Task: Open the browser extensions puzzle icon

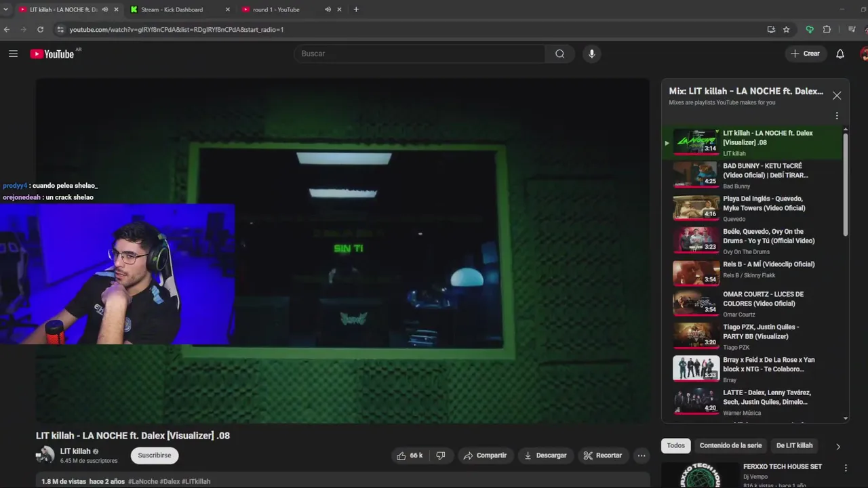Action: [827, 29]
